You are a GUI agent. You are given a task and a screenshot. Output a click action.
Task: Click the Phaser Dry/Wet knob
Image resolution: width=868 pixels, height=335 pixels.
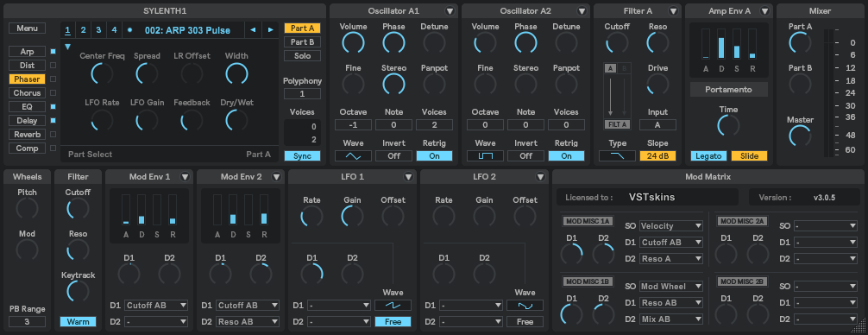[x=237, y=120]
